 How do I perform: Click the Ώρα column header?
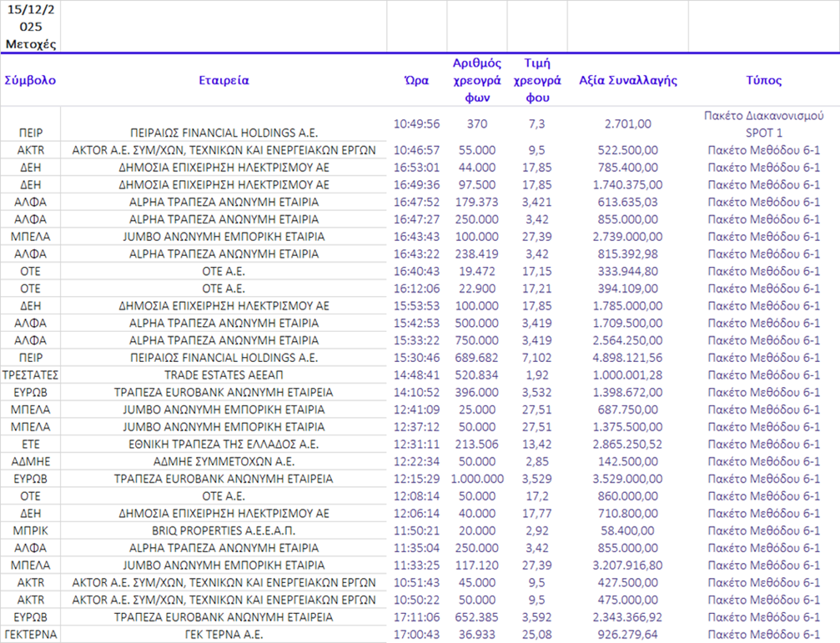[x=416, y=81]
